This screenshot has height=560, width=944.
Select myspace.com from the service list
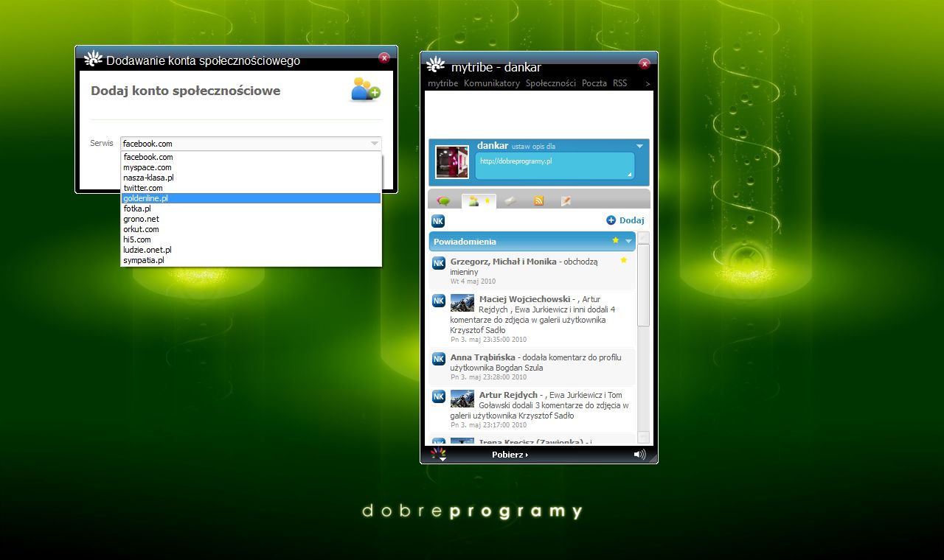point(251,167)
